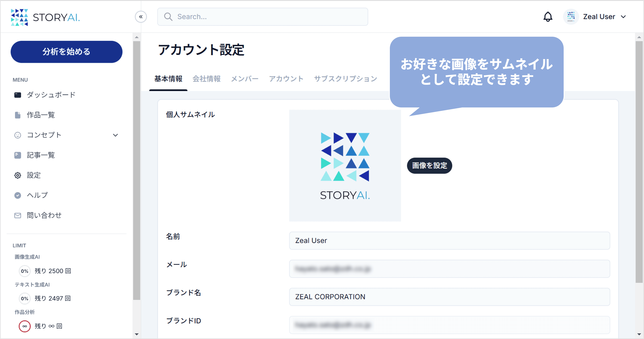Click the 個人サムネイル label
This screenshot has width=644, height=339.
click(190, 115)
